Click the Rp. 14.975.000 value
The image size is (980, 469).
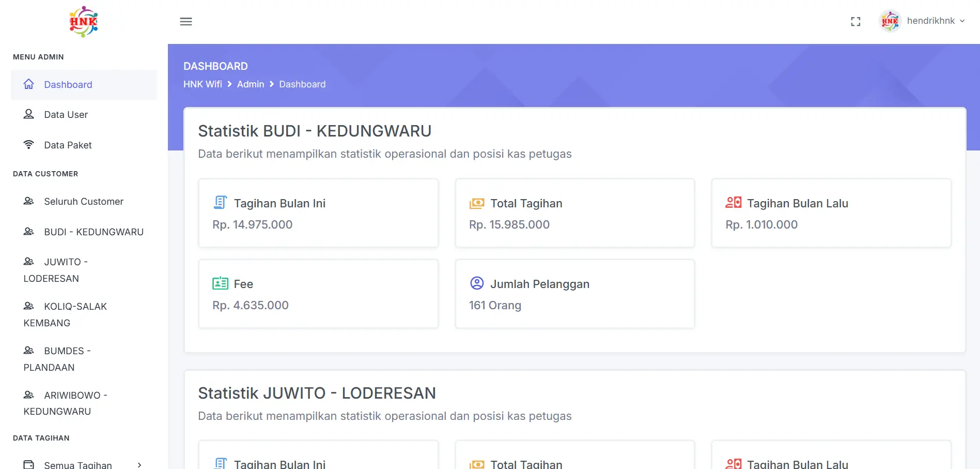[x=253, y=224]
